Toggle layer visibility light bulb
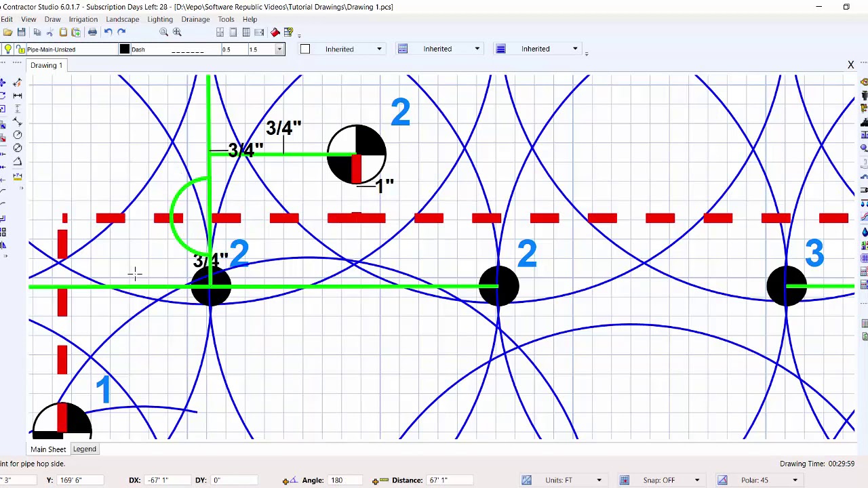 click(x=8, y=49)
